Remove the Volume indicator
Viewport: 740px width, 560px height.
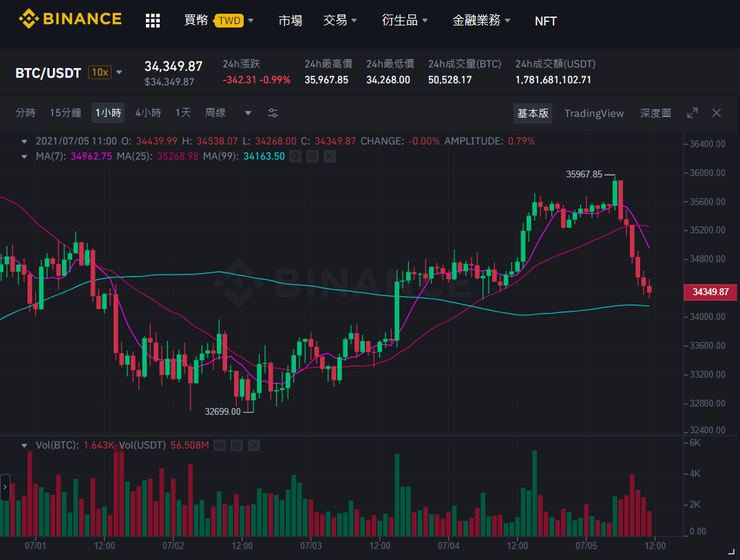[254, 445]
